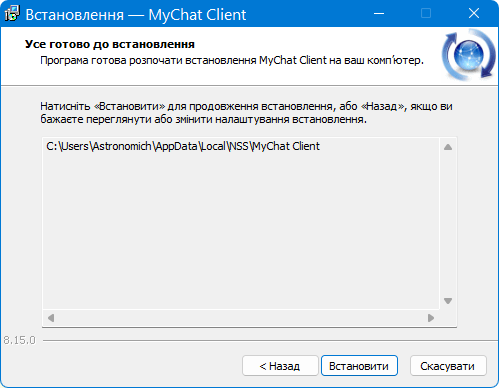Click the MyChat globe logo icon
The height and width of the screenshot is (388, 499).
click(469, 55)
